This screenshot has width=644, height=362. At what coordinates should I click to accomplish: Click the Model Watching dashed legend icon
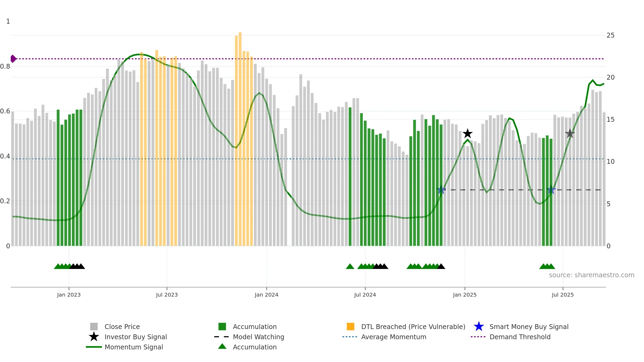[x=222, y=337]
